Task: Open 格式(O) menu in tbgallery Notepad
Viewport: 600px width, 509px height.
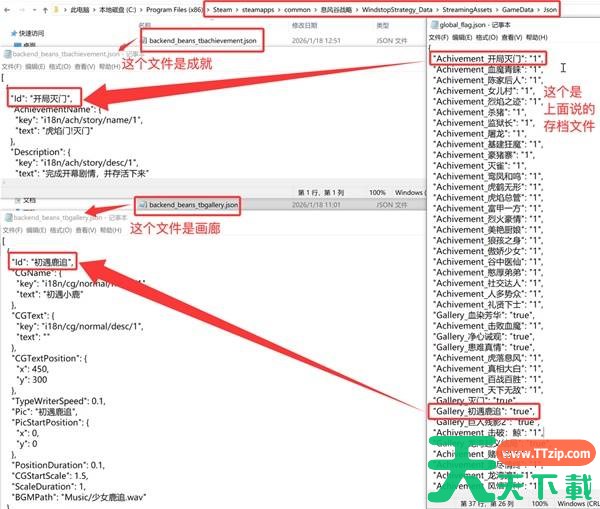Action: (x=61, y=230)
